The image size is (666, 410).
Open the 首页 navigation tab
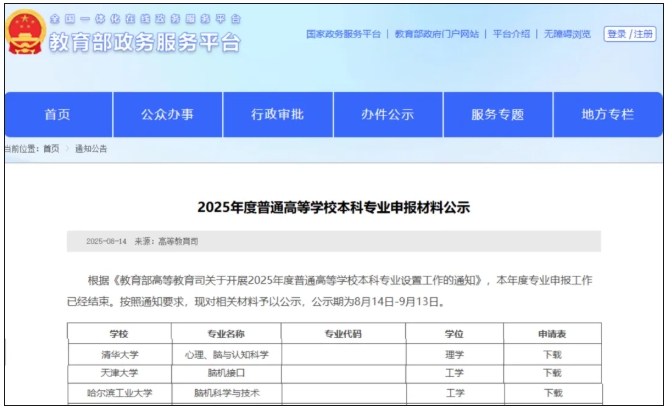(x=58, y=114)
